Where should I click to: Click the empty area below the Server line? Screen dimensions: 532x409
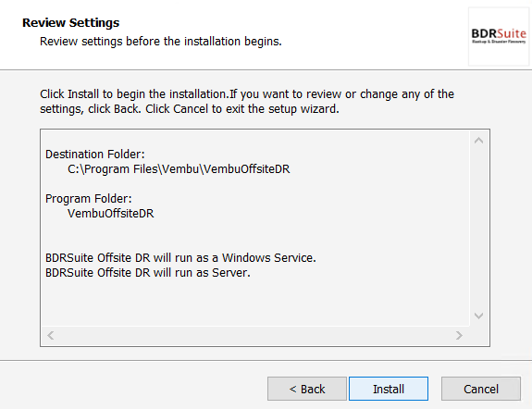click(254, 302)
